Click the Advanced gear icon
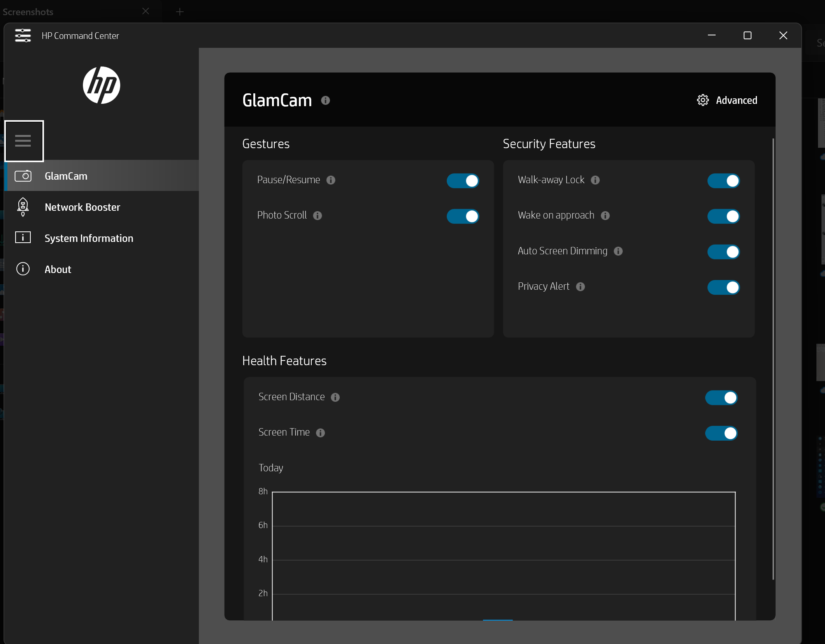Viewport: 825px width, 644px height. click(703, 100)
